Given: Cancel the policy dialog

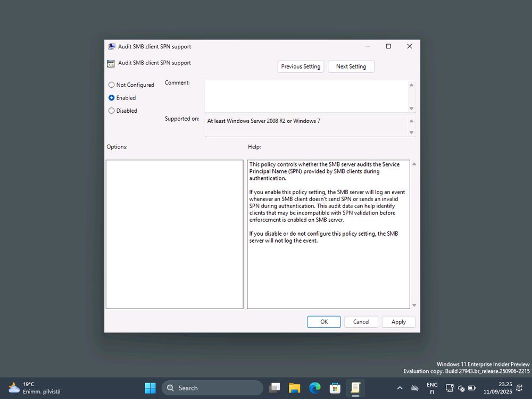Looking at the screenshot, I should pyautogui.click(x=361, y=322).
